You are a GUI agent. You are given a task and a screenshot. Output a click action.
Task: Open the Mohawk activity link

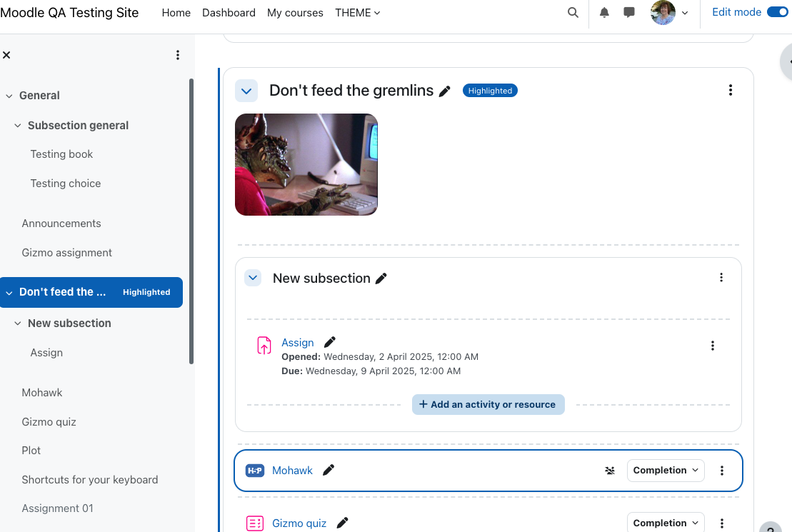pyautogui.click(x=293, y=471)
